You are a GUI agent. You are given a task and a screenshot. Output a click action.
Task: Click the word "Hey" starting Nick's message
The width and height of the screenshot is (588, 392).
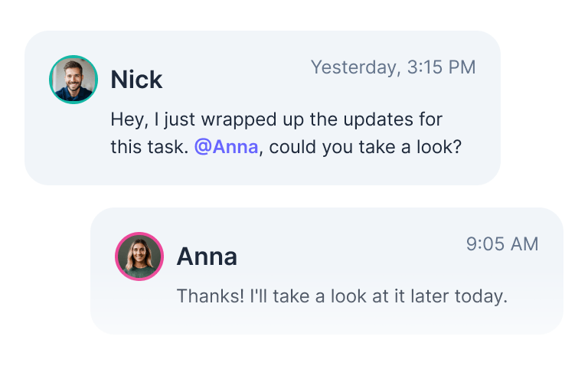point(125,120)
